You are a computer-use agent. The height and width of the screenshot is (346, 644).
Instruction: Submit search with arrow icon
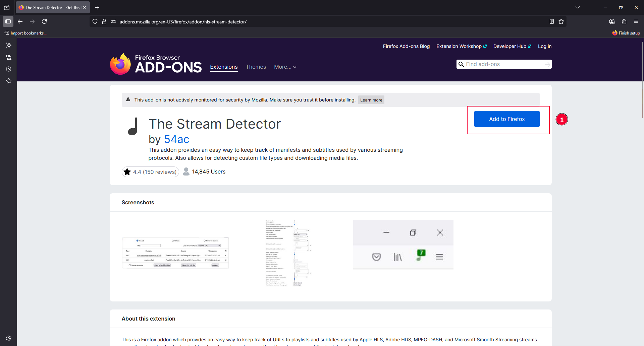[x=548, y=64]
